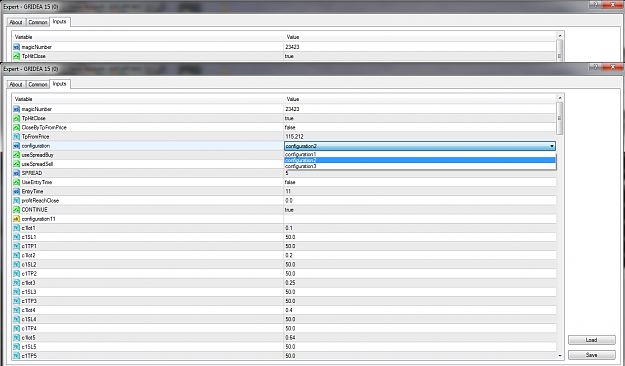
Task: Select the profitReachClose value 0.0
Action: [x=289, y=201]
